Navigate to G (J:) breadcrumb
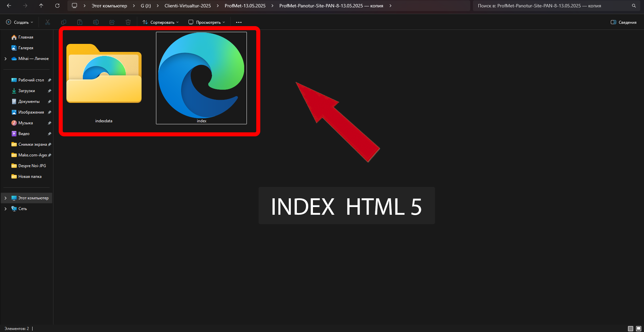Screen dimensions: 644x332 (146, 6)
